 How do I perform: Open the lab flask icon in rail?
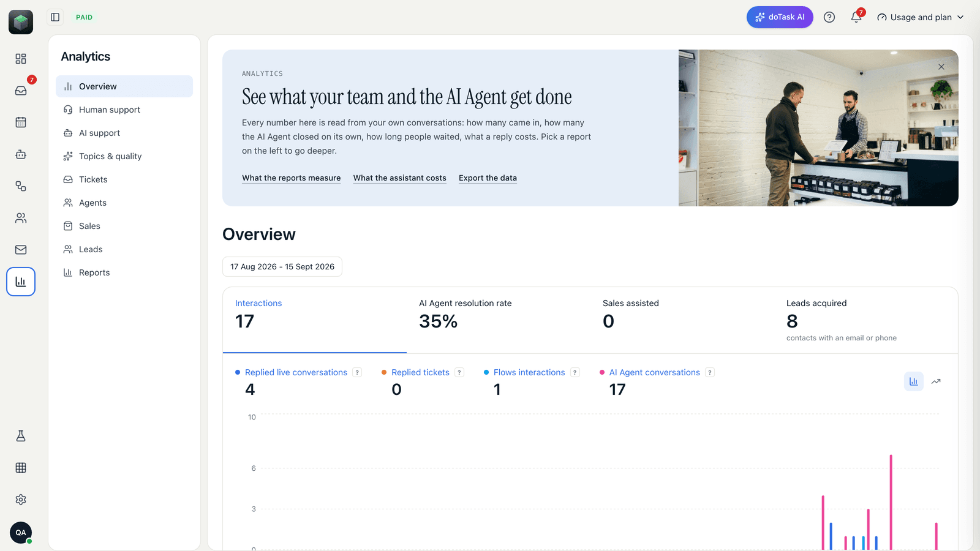(21, 436)
